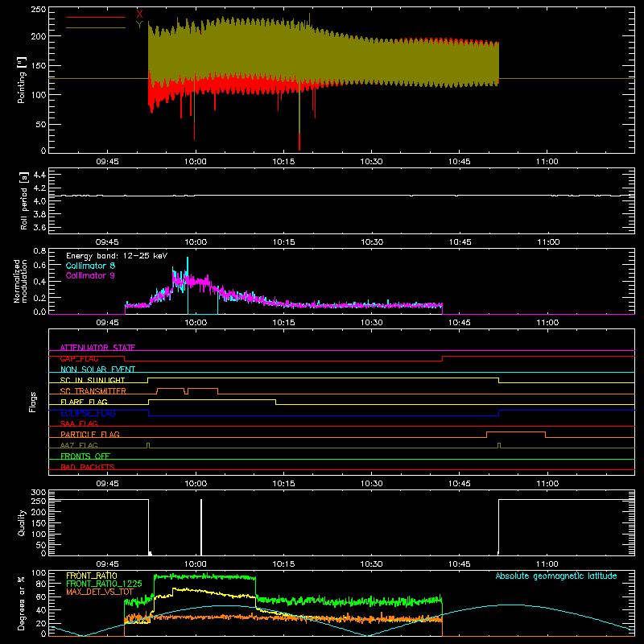Click the 11:00 time label under Pointing plot

coord(547,162)
